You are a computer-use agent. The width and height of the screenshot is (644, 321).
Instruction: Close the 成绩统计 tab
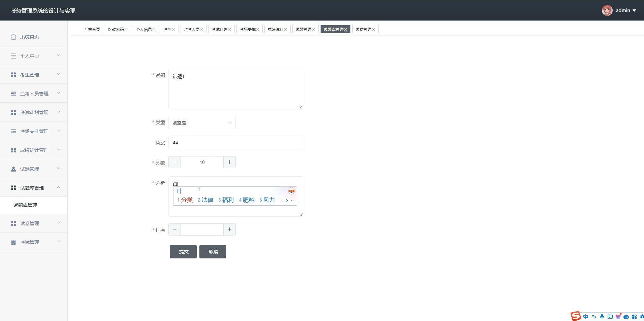[x=286, y=30]
